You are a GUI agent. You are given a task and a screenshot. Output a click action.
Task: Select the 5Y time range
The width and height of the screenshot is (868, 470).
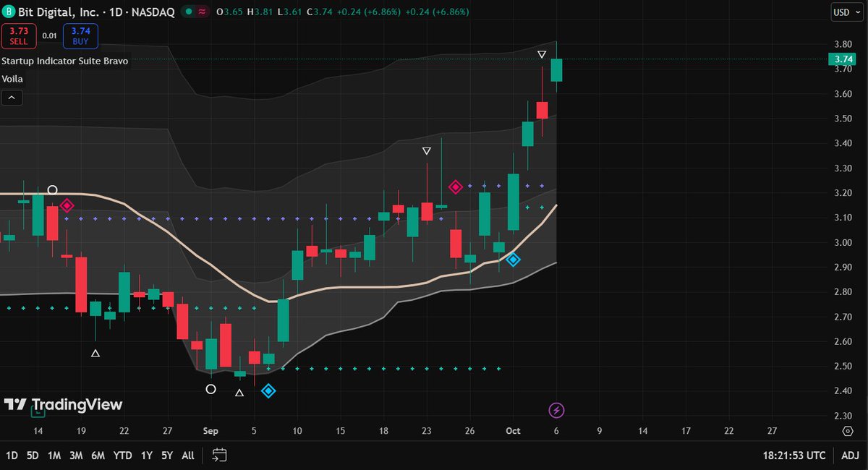pos(167,456)
